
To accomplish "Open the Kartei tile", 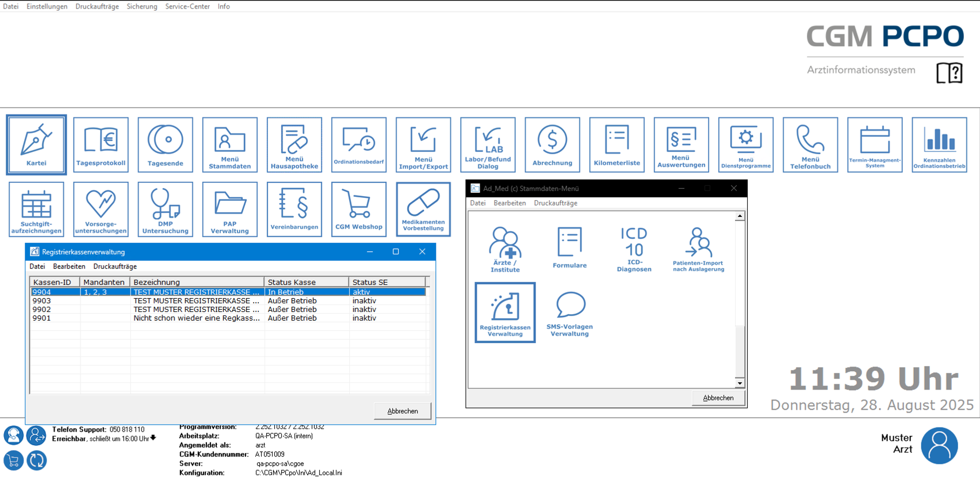I will pyautogui.click(x=36, y=144).
